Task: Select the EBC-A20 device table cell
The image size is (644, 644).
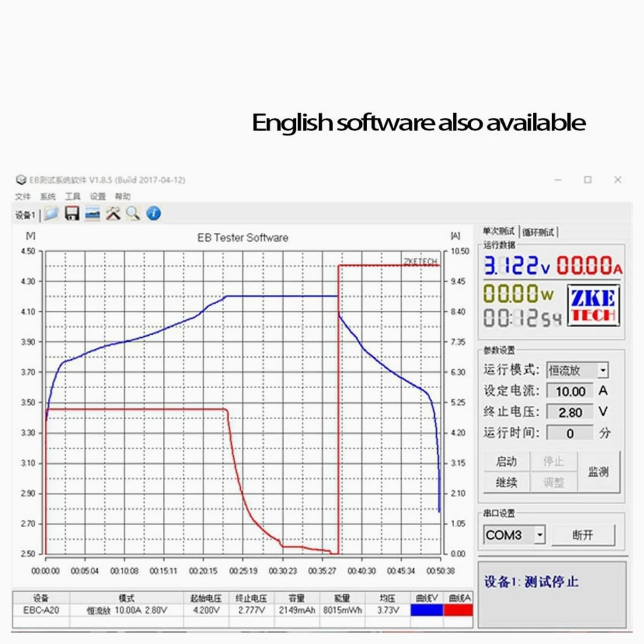Action: (x=41, y=610)
